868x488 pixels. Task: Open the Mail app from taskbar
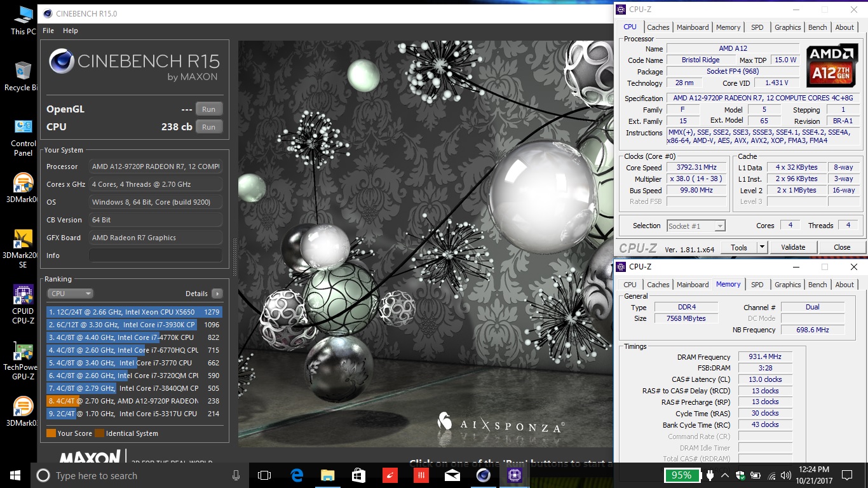tap(452, 475)
